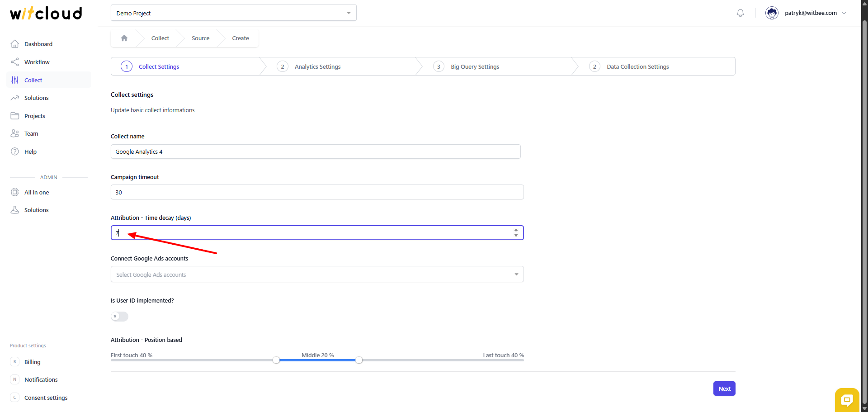This screenshot has height=412, width=868.
Task: Open Select Google Ads accounts dropdown
Action: 317,275
